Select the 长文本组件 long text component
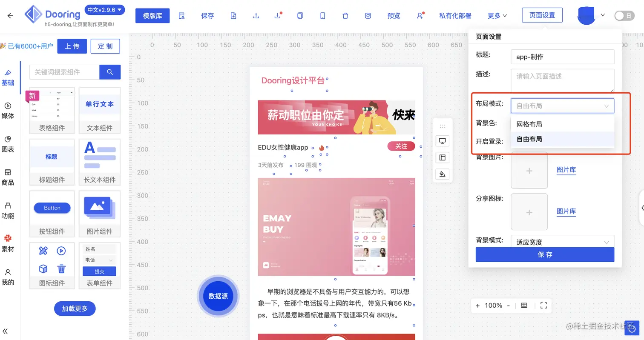644x340 pixels. click(x=100, y=162)
